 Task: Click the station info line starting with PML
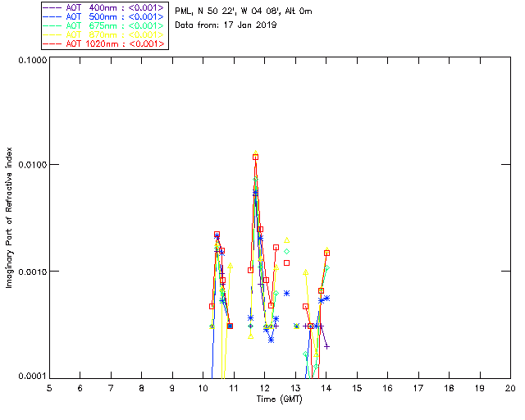tap(244, 11)
